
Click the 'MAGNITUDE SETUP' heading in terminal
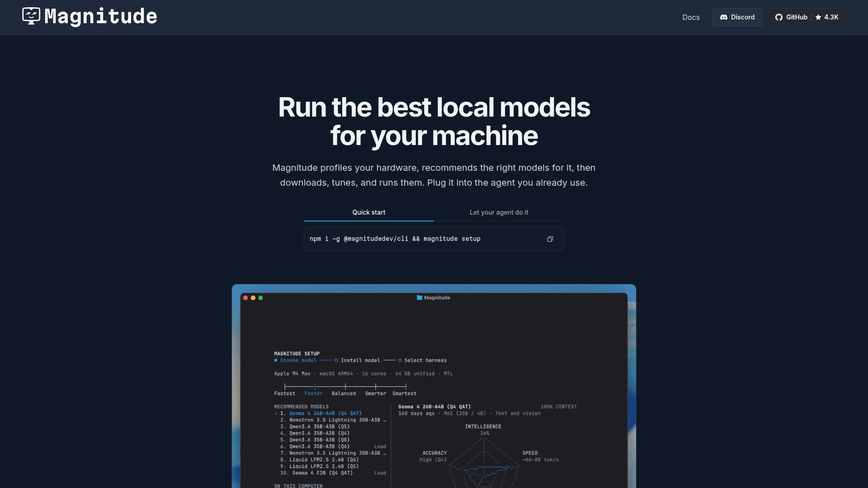pos(297,354)
